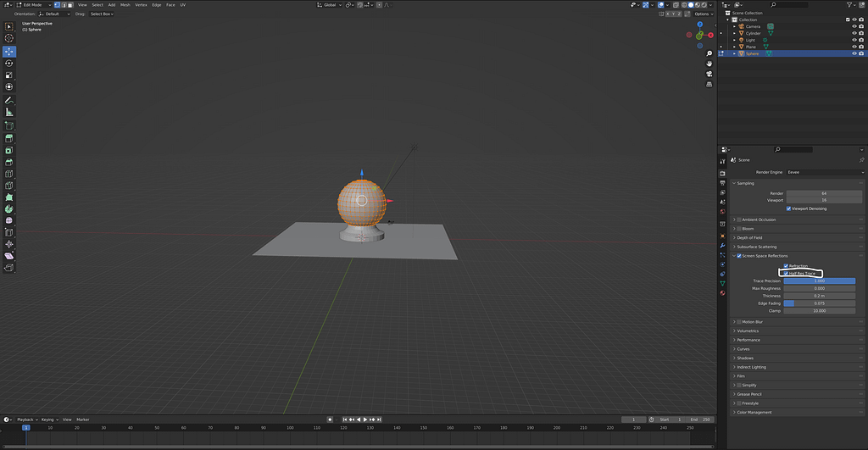Image resolution: width=868 pixels, height=450 pixels.
Task: Select the Scale tool in the toolbar
Action: [x=9, y=75]
